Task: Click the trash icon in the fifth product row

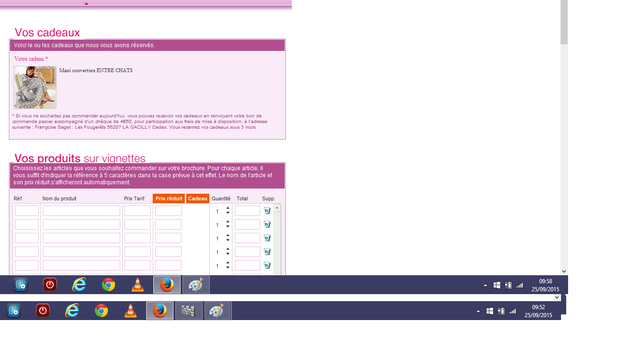Action: (x=267, y=265)
